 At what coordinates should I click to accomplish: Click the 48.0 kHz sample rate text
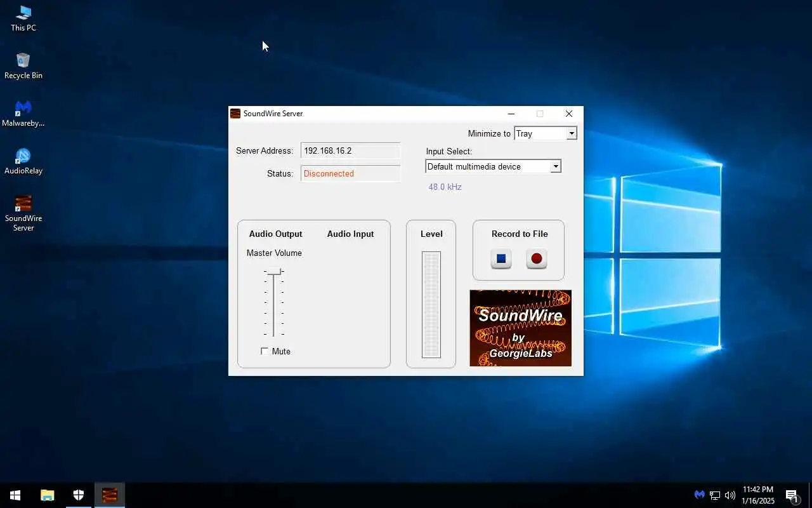click(x=445, y=187)
